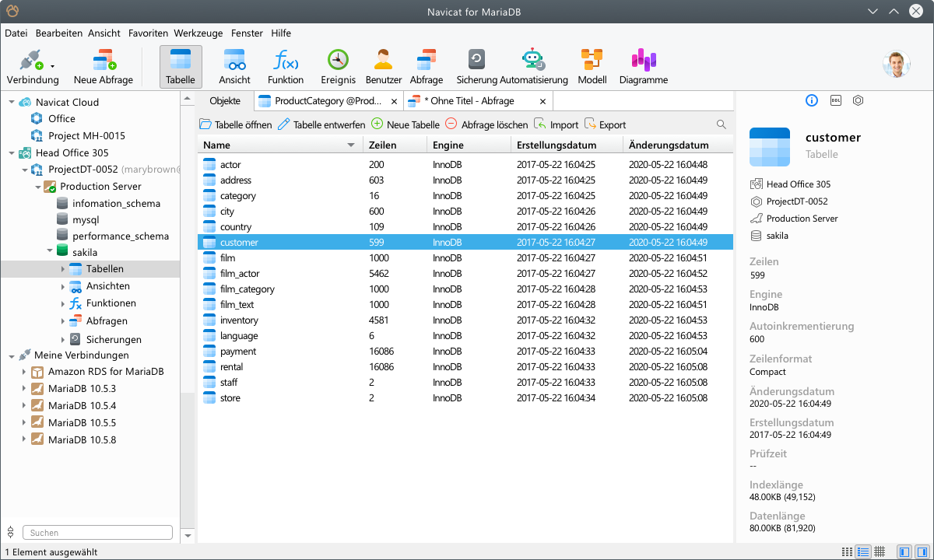The width and height of the screenshot is (934, 560).
Task: Show the DDL panel icon
Action: tap(835, 100)
